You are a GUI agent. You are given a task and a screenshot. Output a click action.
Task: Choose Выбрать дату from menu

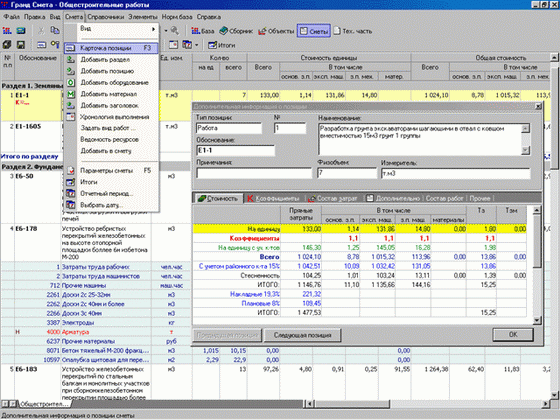tap(111, 205)
